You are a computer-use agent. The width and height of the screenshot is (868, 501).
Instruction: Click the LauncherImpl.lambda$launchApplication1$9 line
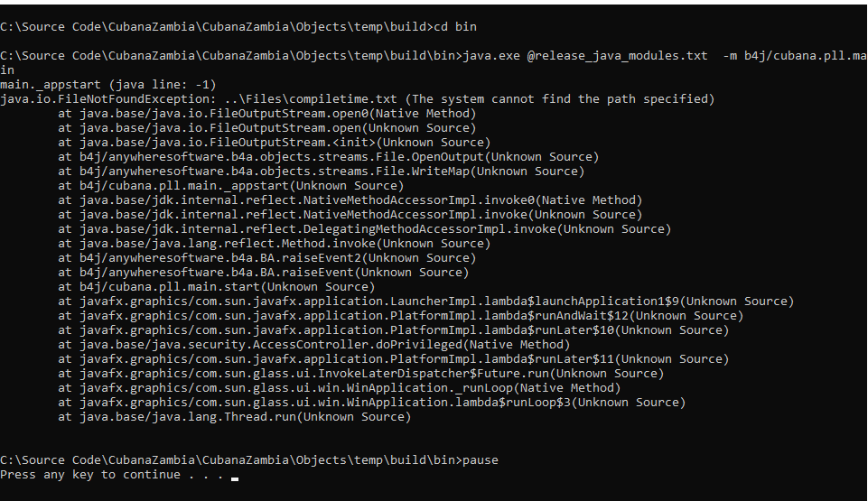(425, 301)
